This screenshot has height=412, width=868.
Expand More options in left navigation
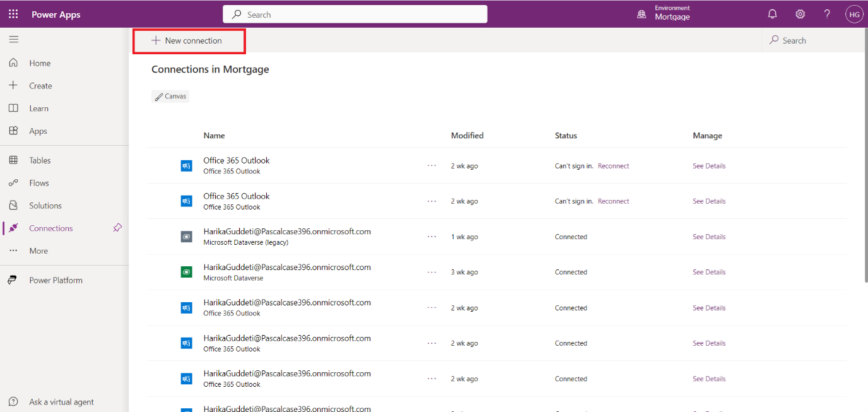click(38, 250)
